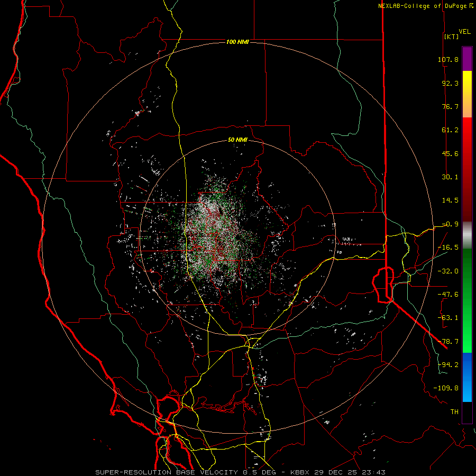Click the '[KT]' units label
The image size is (476, 476).
click(x=451, y=36)
